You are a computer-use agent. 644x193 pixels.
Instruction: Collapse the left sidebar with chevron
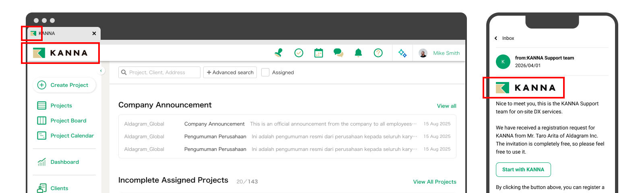101,71
